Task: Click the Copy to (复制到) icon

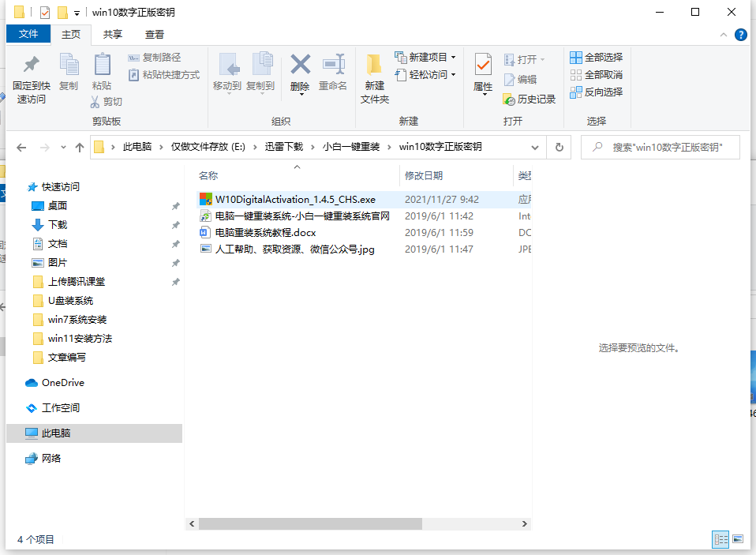Action: [x=260, y=71]
